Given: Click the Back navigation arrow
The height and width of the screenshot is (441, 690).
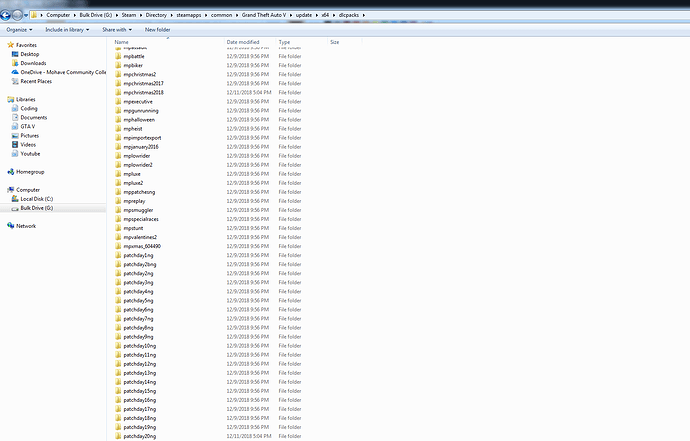Looking at the screenshot, I should coord(5,16).
